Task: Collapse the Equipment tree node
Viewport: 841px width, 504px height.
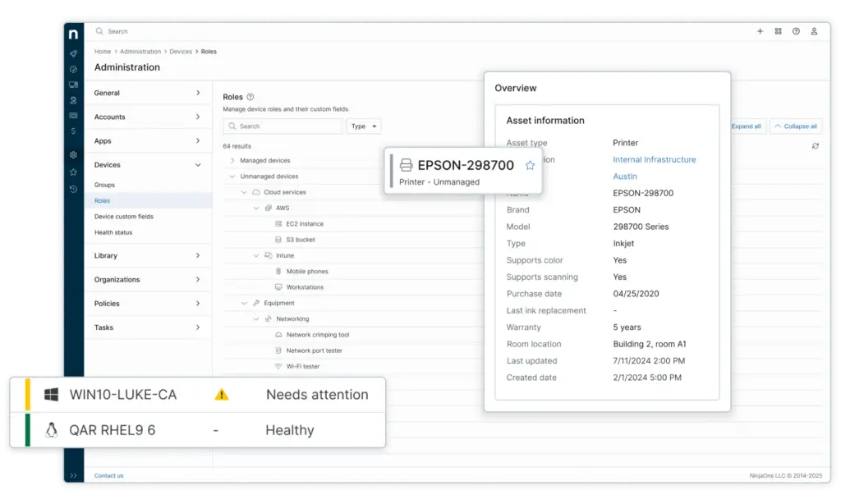Action: click(x=244, y=303)
